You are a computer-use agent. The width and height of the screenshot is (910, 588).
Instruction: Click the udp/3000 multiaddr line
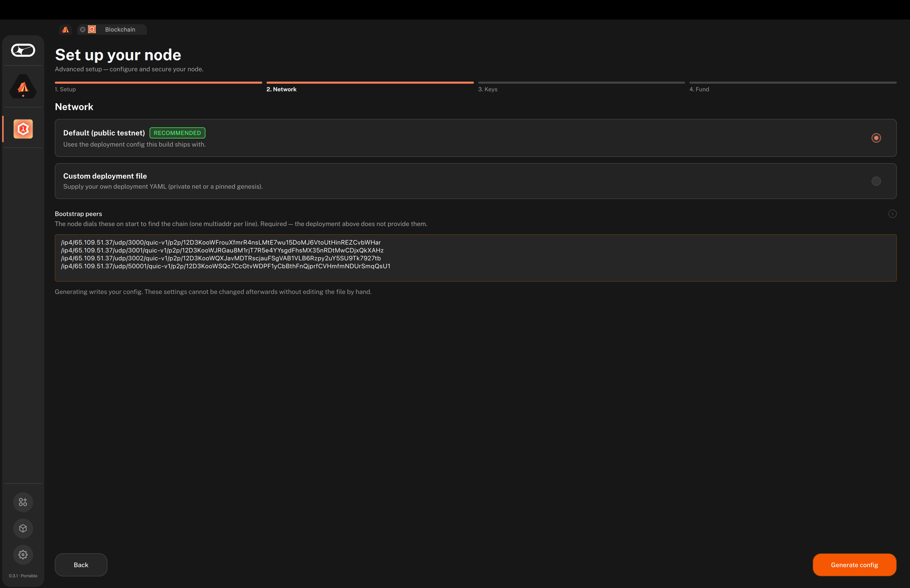(221, 243)
